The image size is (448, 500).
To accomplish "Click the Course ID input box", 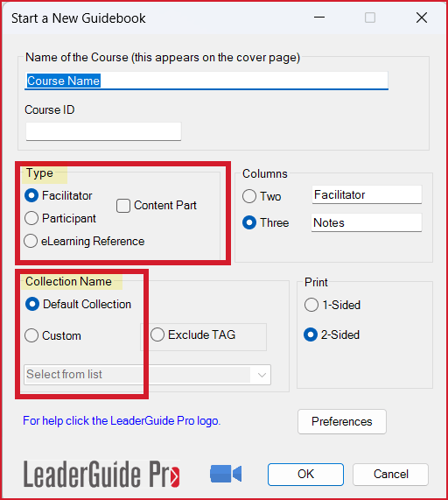I will (103, 131).
